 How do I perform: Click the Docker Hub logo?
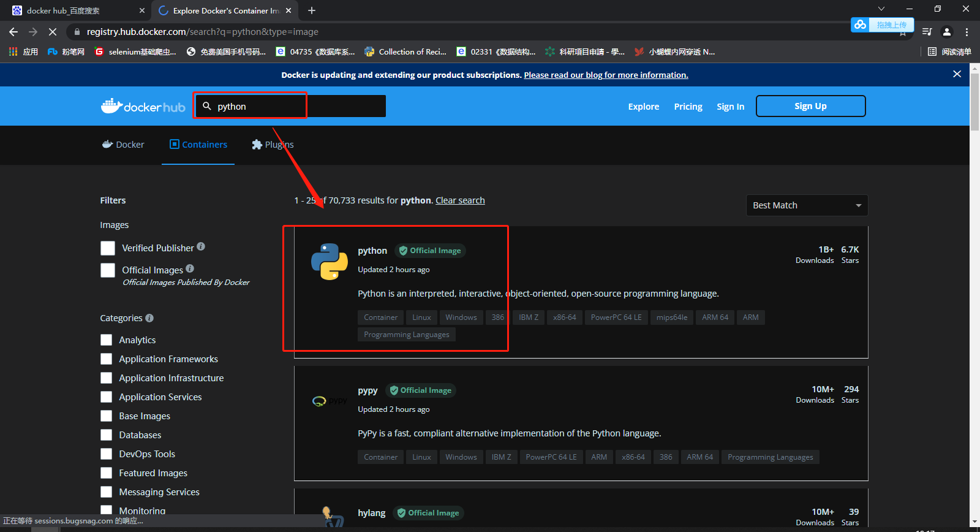pyautogui.click(x=143, y=106)
